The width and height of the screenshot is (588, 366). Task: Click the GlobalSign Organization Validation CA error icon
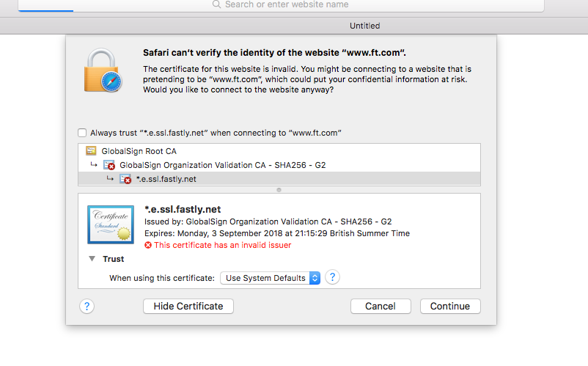tap(111, 165)
